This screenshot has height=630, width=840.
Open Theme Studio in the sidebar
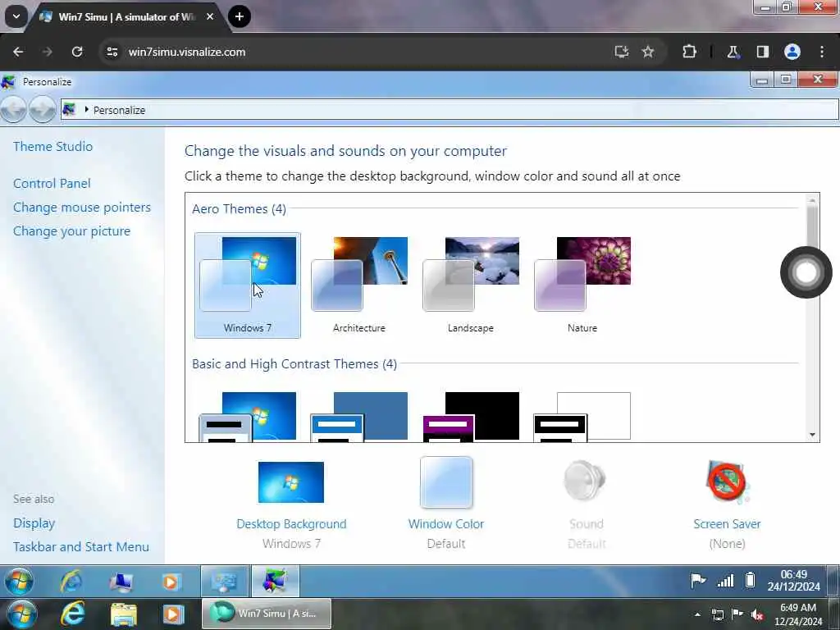point(53,146)
